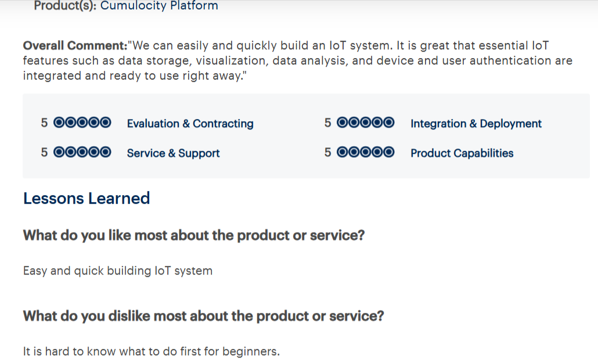
Task: Click the 'What do you like most' question
Action: pyautogui.click(x=194, y=236)
